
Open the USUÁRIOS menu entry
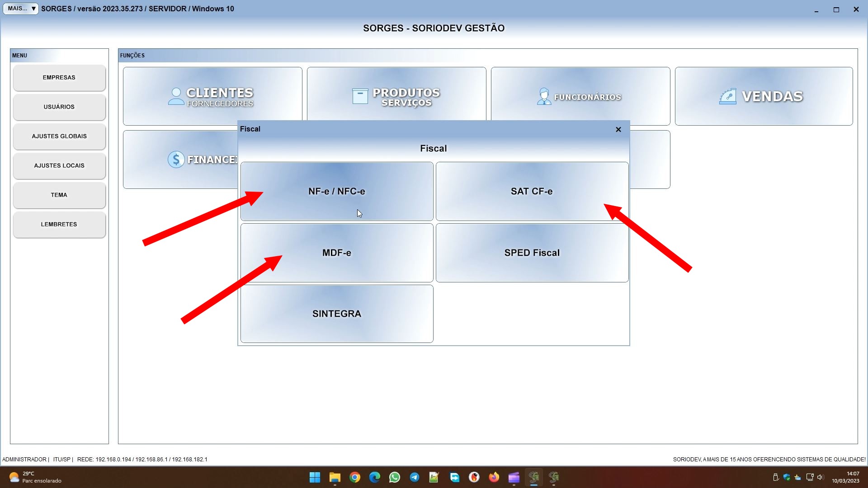(x=59, y=107)
